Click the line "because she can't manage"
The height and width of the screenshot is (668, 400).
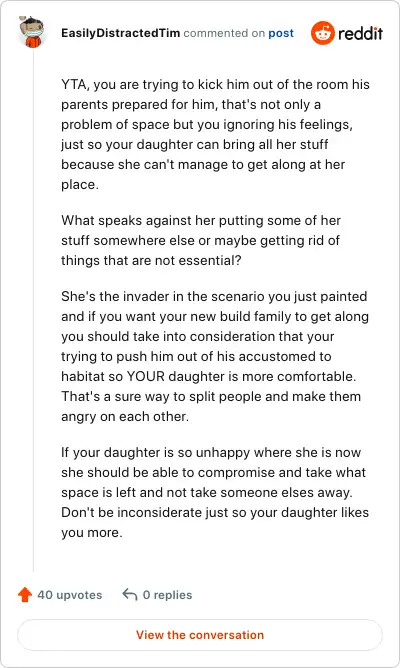click(x=203, y=164)
